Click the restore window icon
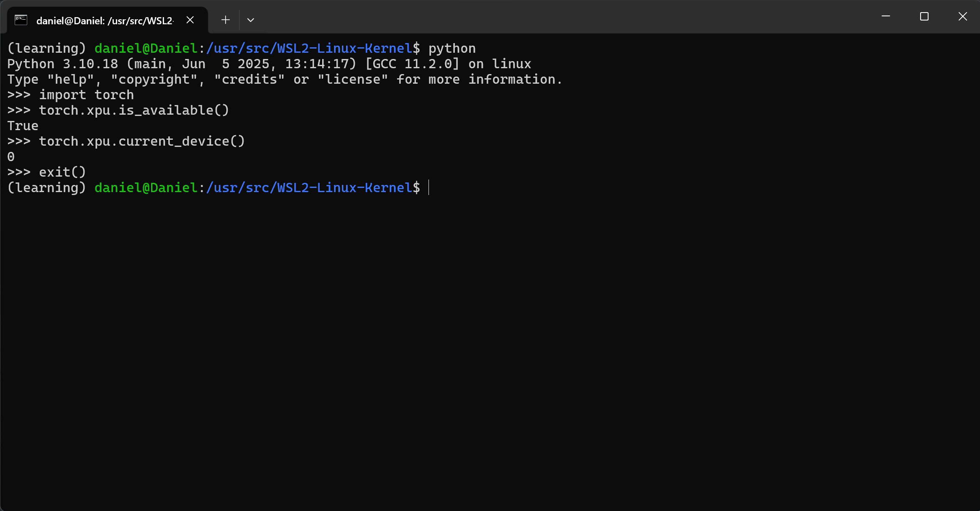The width and height of the screenshot is (980, 511). (924, 17)
